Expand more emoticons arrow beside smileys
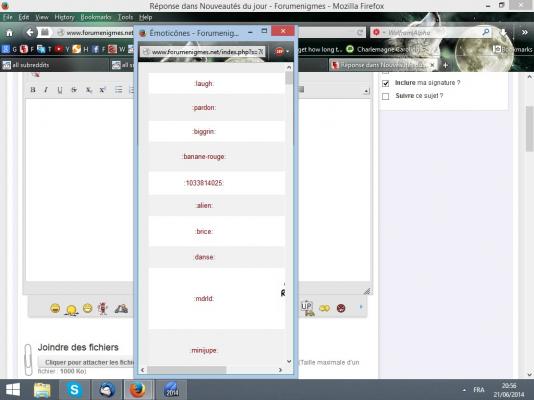This screenshot has height=400, width=534. click(361, 307)
